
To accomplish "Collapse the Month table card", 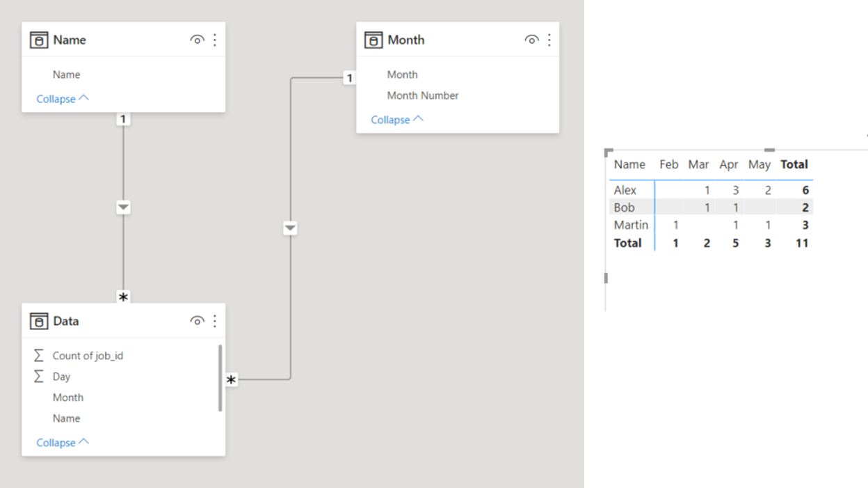I will (397, 120).
